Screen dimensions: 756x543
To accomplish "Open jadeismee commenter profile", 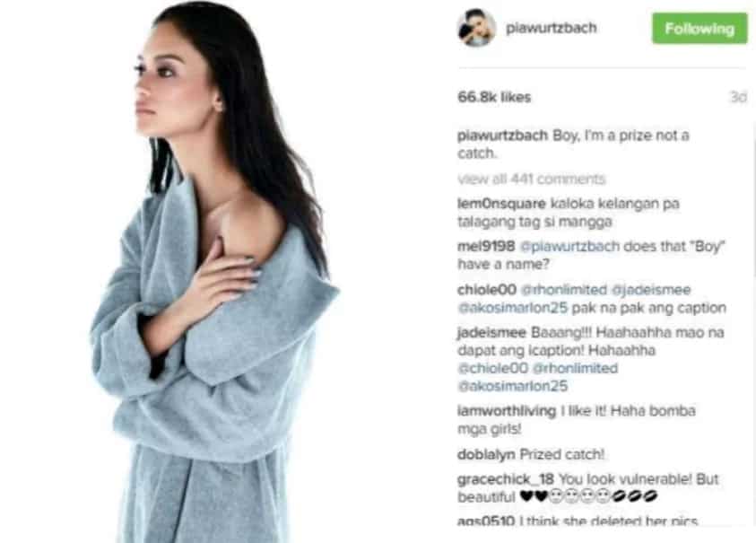I will point(491,333).
